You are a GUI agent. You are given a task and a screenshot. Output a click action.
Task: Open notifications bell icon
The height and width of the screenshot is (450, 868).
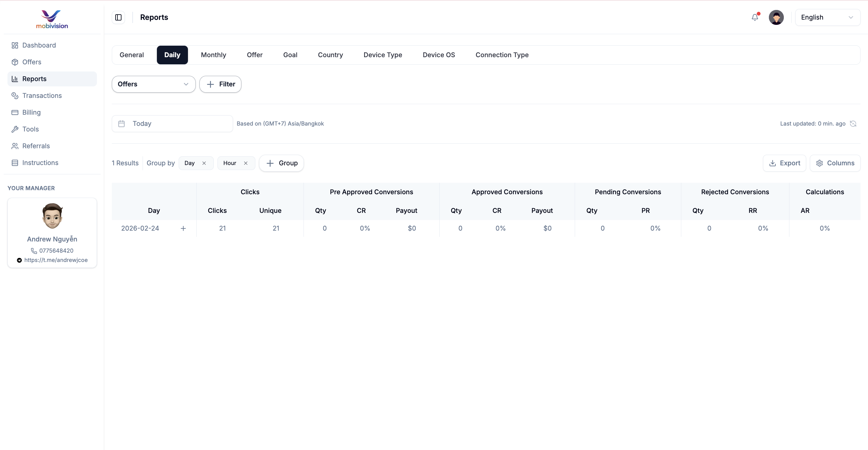(x=755, y=17)
